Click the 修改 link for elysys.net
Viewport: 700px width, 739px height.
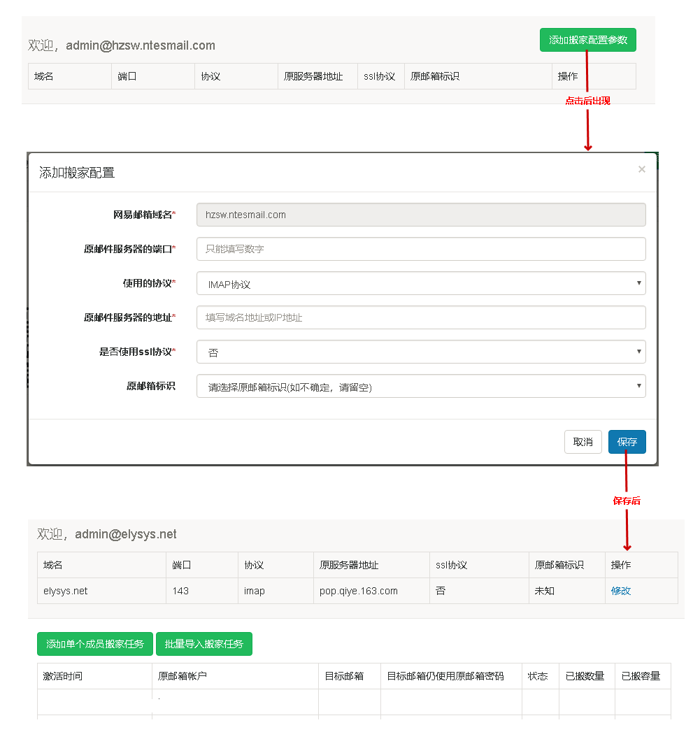pos(620,591)
